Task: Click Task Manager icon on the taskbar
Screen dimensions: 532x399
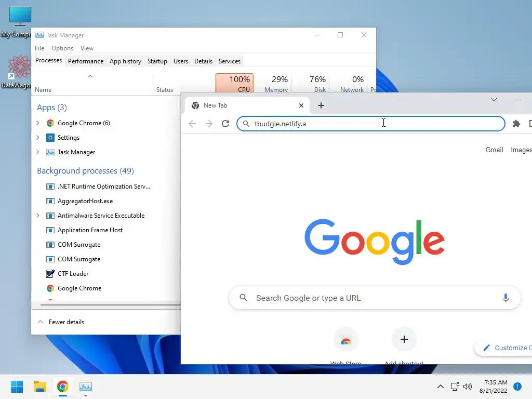Action: click(86, 387)
